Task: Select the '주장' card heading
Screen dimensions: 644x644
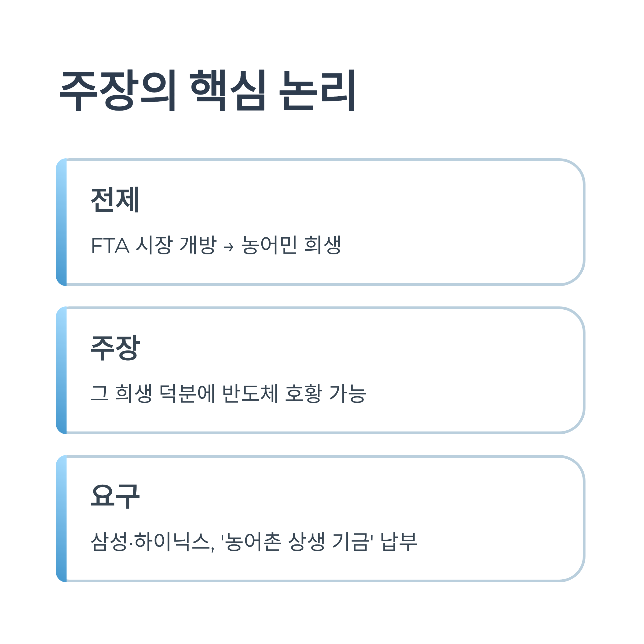Action: (115, 348)
